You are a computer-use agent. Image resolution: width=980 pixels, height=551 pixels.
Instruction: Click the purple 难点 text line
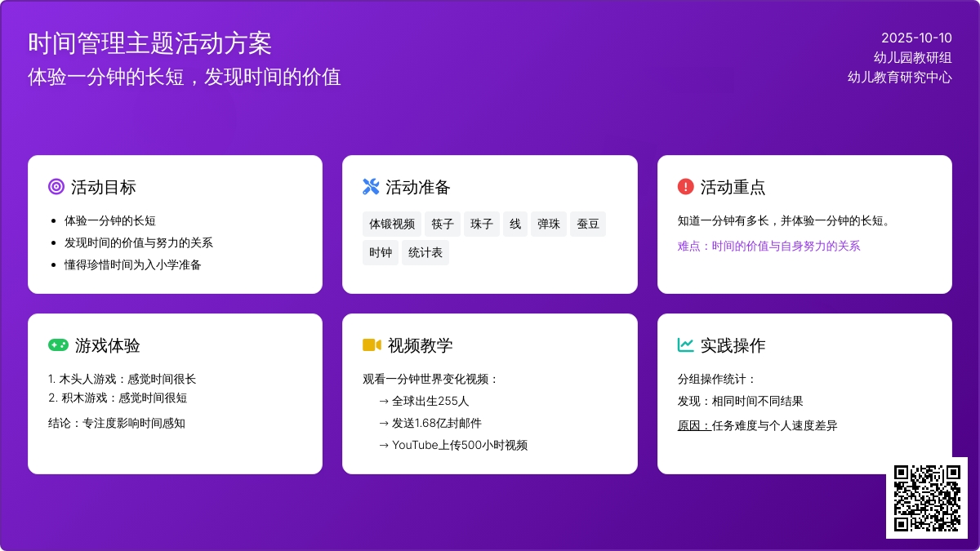click(768, 246)
